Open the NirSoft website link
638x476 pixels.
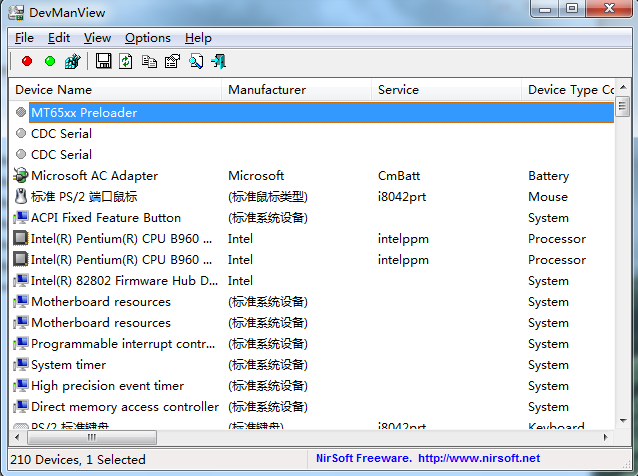pyautogui.click(x=479, y=459)
